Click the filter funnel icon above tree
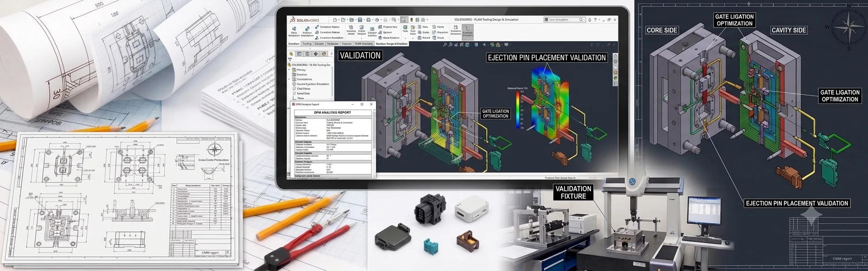This screenshot has height=271, width=868. (x=290, y=60)
